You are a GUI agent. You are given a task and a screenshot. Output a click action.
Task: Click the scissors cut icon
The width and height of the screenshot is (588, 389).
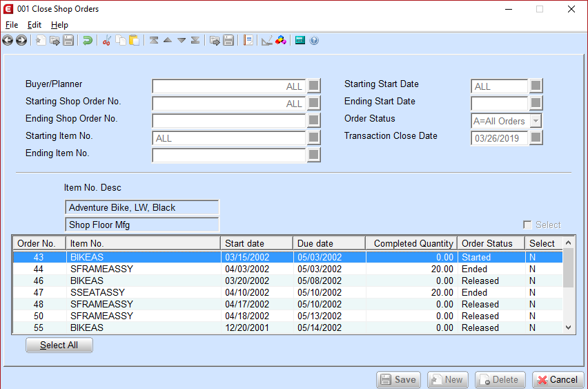coord(107,40)
